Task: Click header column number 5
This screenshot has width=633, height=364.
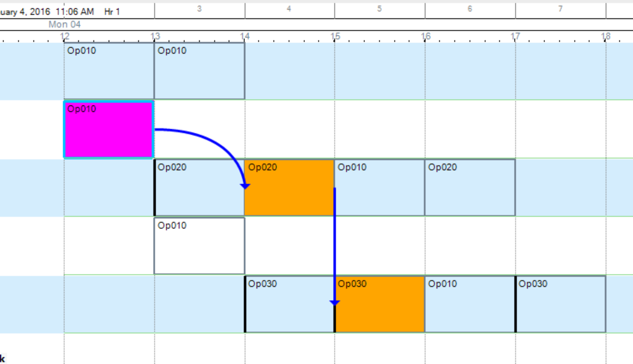Action: [379, 9]
